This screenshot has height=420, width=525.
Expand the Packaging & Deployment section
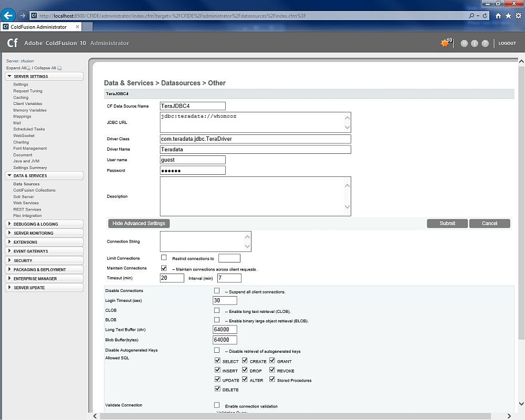pos(44,270)
